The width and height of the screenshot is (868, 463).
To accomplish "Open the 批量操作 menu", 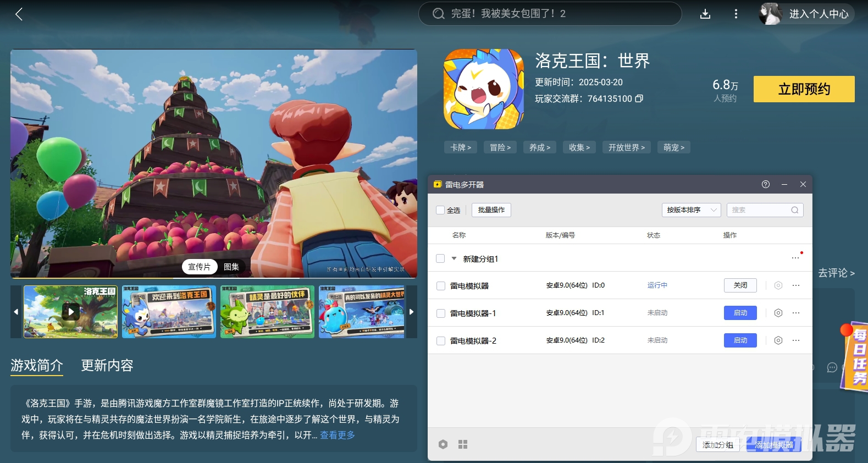I will point(491,210).
